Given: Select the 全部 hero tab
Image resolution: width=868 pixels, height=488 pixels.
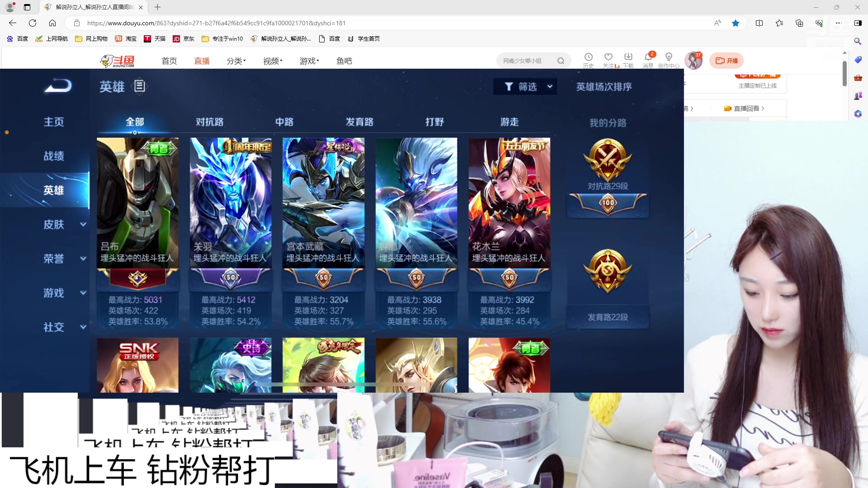Looking at the screenshot, I should click(x=135, y=122).
